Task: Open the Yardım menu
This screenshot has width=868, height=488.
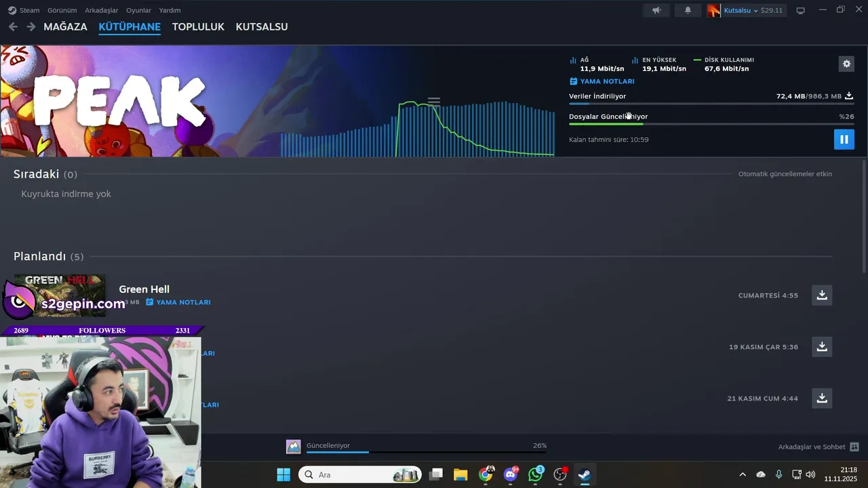Action: coord(170,10)
